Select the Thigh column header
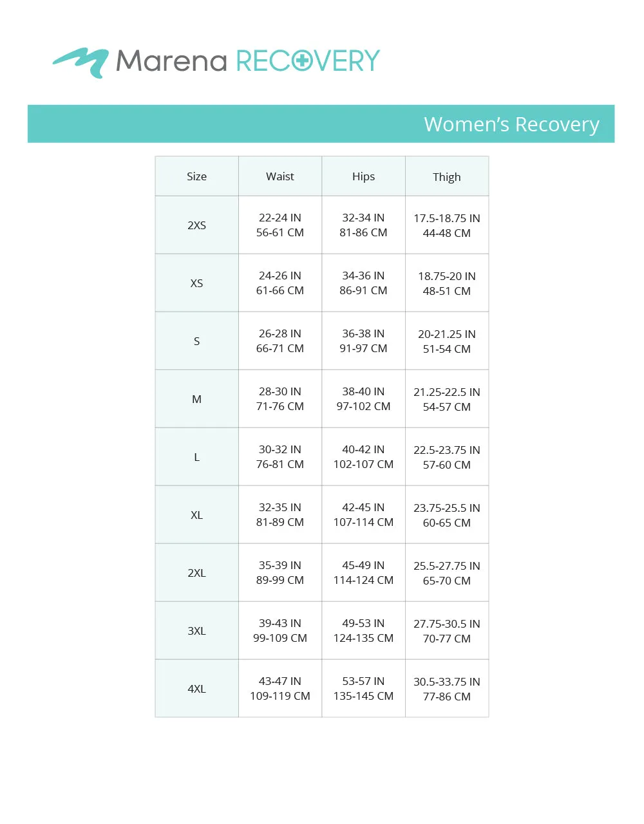 [x=447, y=176]
